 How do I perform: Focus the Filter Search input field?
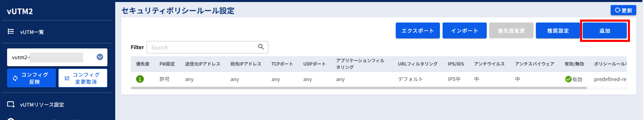coord(207,47)
